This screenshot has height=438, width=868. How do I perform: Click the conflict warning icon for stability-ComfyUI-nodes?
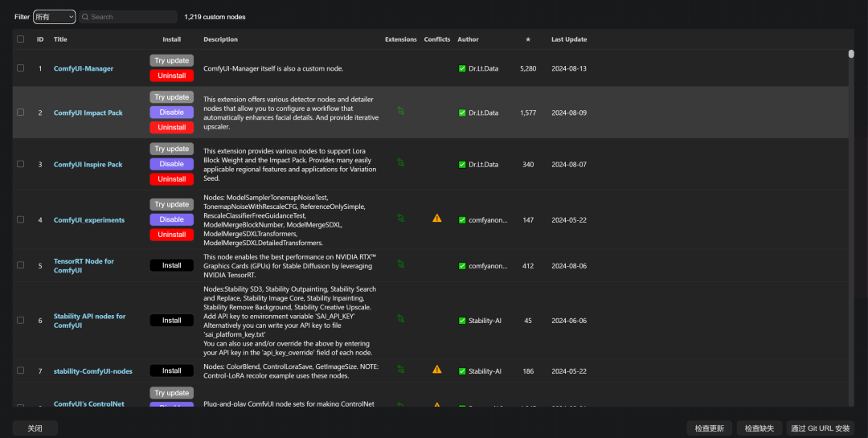click(436, 370)
